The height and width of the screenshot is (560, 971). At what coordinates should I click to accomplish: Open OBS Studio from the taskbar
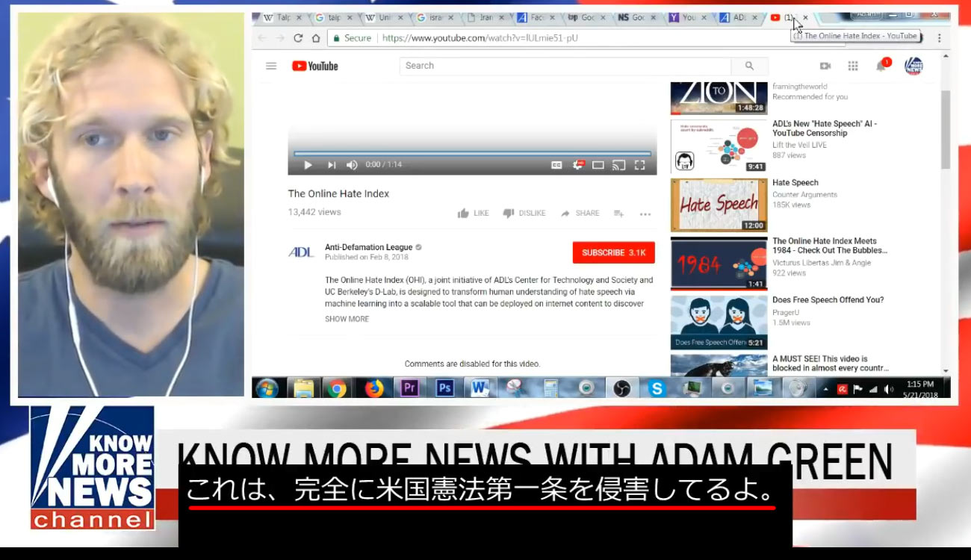click(x=621, y=388)
